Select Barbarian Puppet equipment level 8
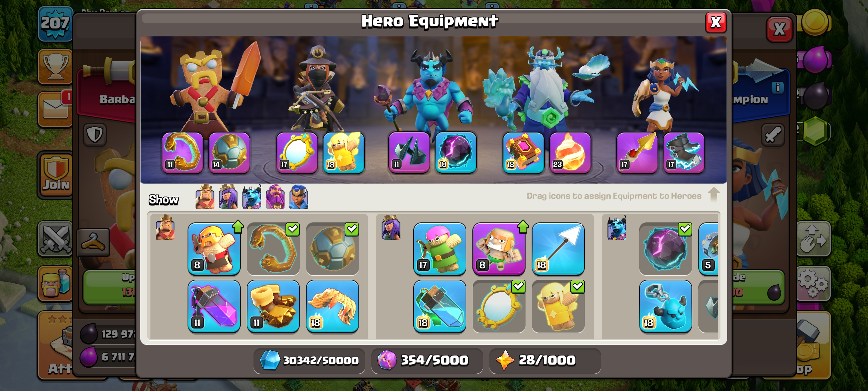 (214, 249)
